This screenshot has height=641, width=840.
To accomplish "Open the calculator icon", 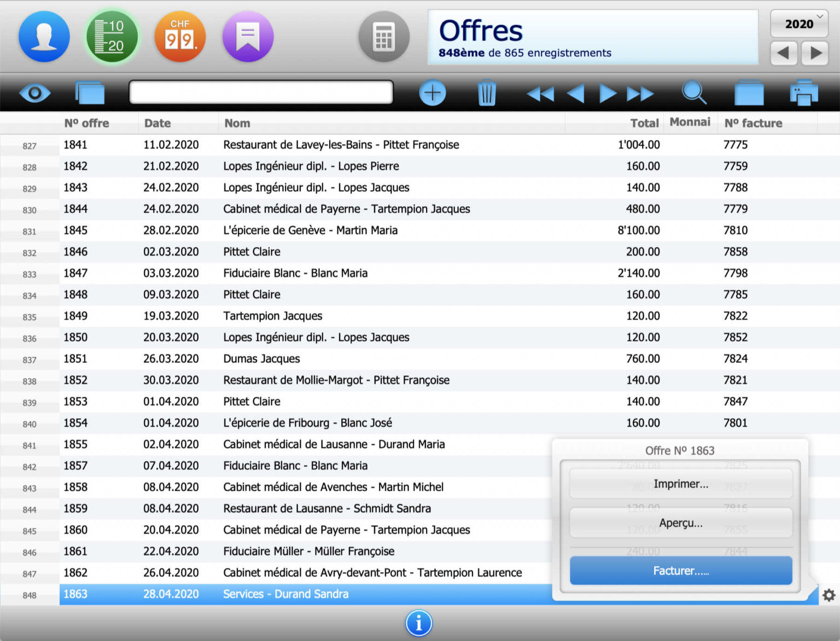I will 383,36.
